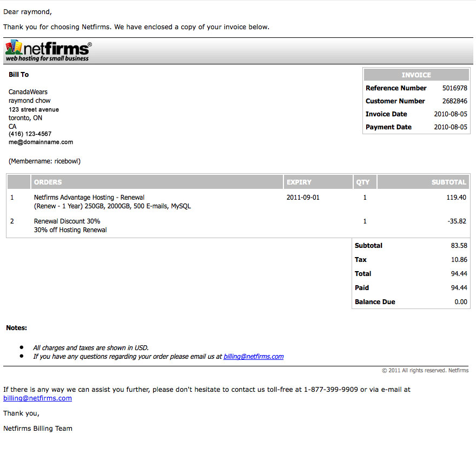
Task: Click the Balance Due amount 0.00
Action: pyautogui.click(x=460, y=302)
